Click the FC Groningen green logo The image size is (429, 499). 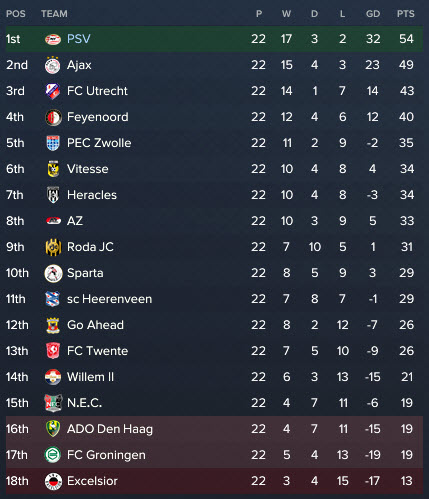(53, 455)
